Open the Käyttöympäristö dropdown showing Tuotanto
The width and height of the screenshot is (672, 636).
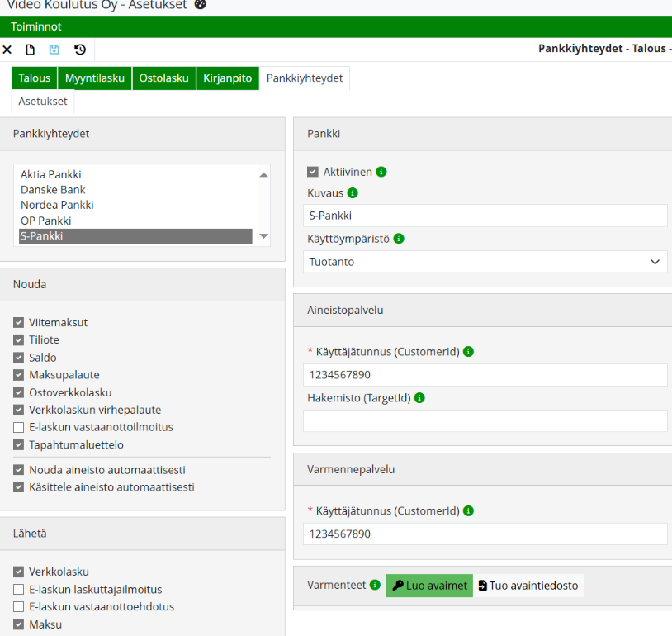pyautogui.click(x=485, y=262)
